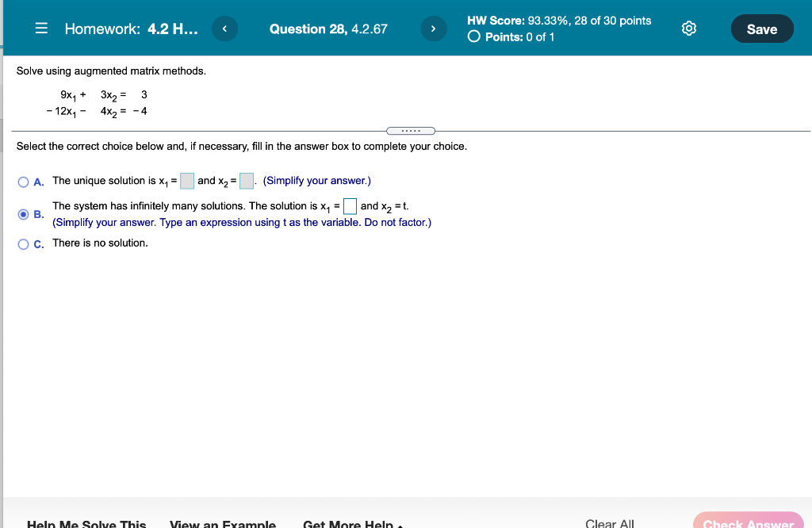The width and height of the screenshot is (812, 528).
Task: Collapse the question content divider pill
Action: tap(410, 130)
